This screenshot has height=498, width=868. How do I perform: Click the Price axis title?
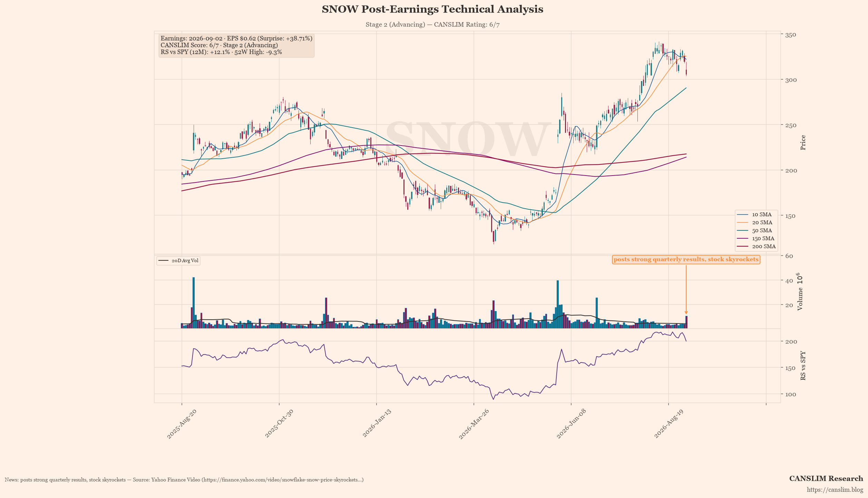point(803,142)
